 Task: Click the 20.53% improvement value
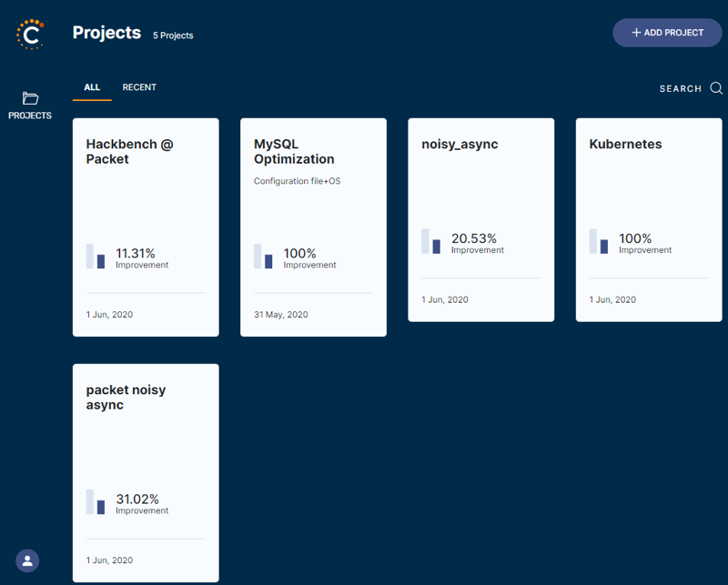[474, 238]
